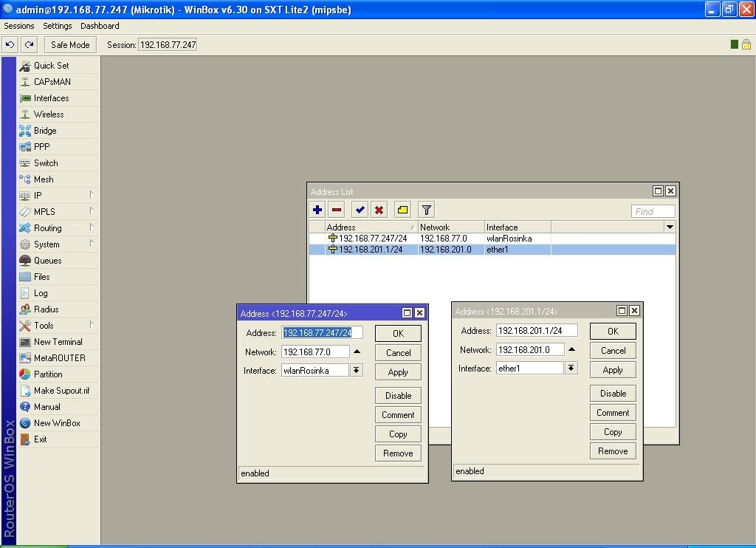Click OK in the 192.168.77.247/24 dialog
The height and width of the screenshot is (548, 756).
point(398,333)
